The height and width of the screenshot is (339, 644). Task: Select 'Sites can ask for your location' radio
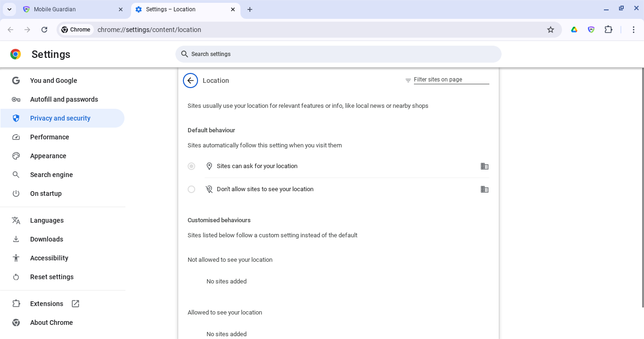(x=191, y=166)
